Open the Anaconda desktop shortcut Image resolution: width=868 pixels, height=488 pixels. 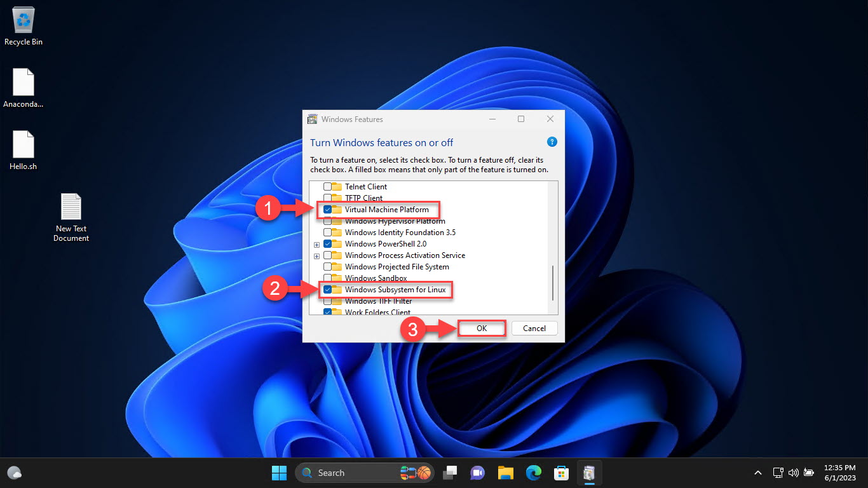23,83
